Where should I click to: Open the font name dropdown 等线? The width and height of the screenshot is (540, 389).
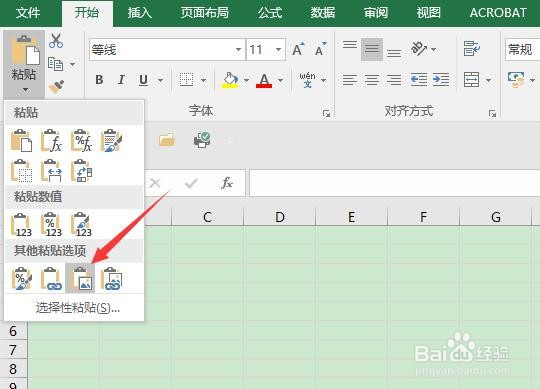(238, 50)
